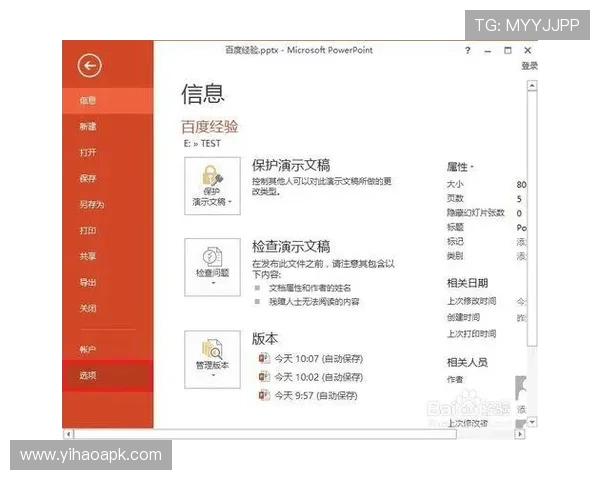This screenshot has height=480, width=600.
Task: Click the 百度经验 document title
Action: (x=209, y=127)
